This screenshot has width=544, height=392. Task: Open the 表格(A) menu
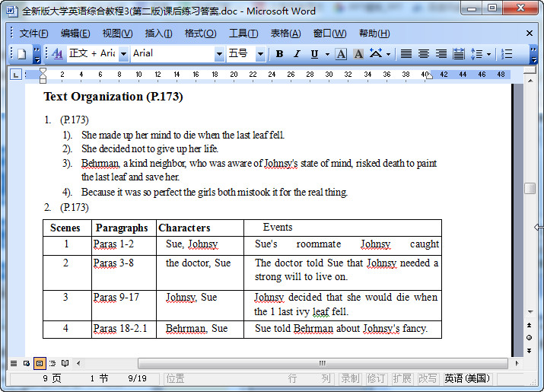(285, 33)
